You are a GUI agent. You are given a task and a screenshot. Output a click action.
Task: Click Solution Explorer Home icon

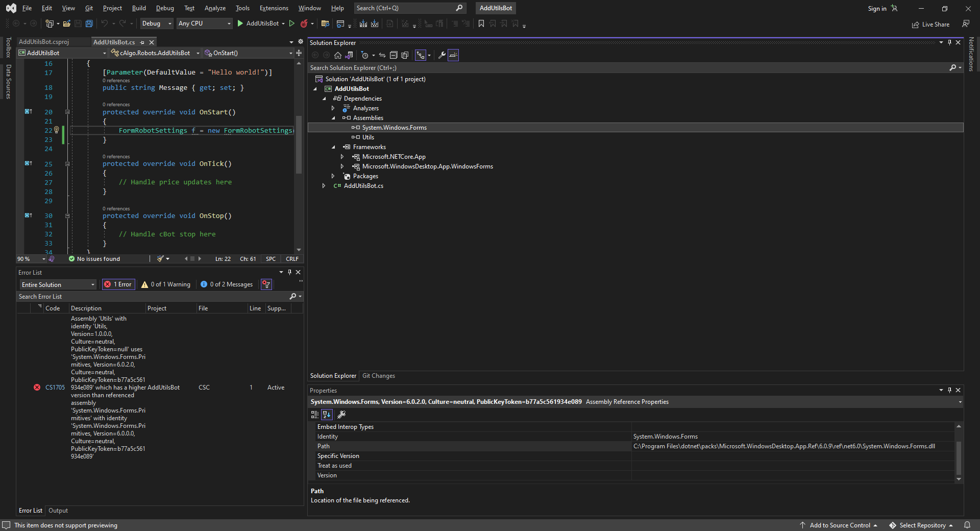(338, 55)
